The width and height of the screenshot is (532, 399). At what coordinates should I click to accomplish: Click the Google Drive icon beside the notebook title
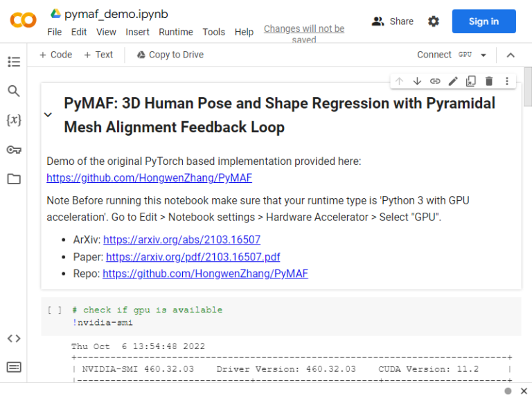click(55, 14)
